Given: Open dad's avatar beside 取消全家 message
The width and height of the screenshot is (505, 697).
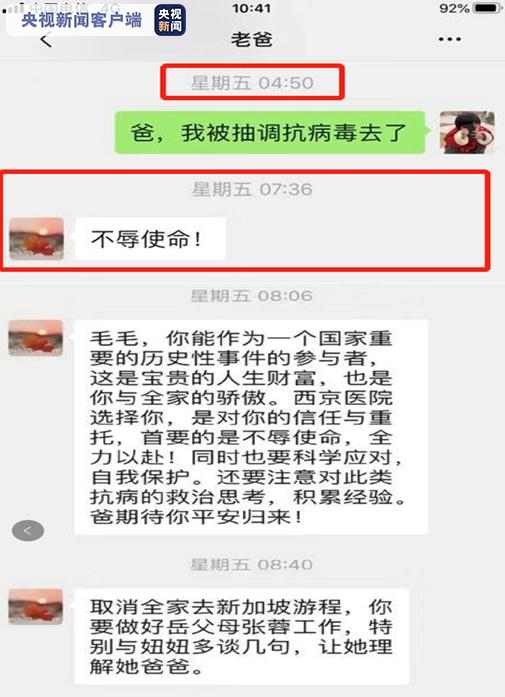Looking at the screenshot, I should [36, 607].
